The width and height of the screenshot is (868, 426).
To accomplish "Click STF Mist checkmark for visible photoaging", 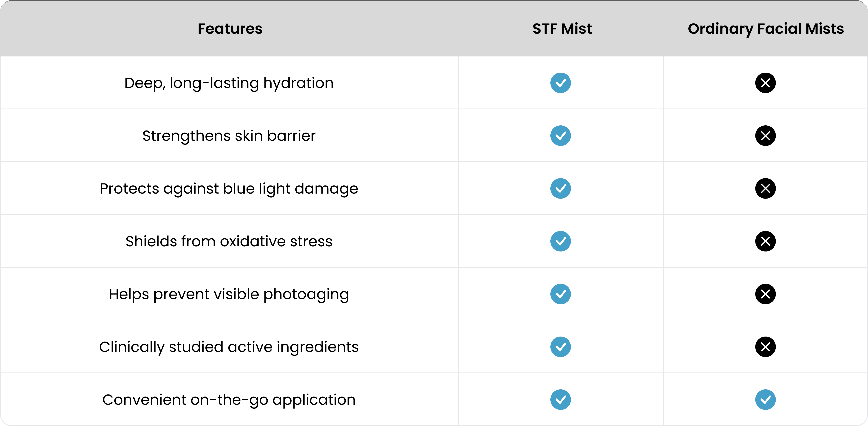I will pyautogui.click(x=560, y=294).
